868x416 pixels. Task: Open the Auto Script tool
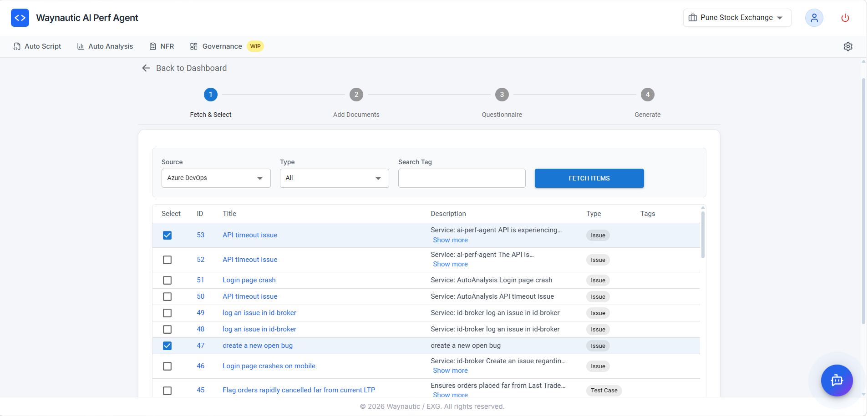point(37,46)
